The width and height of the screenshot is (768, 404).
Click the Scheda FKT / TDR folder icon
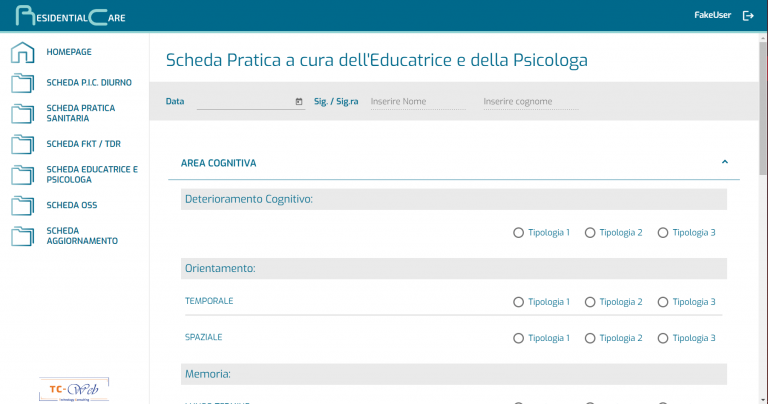coord(22,144)
